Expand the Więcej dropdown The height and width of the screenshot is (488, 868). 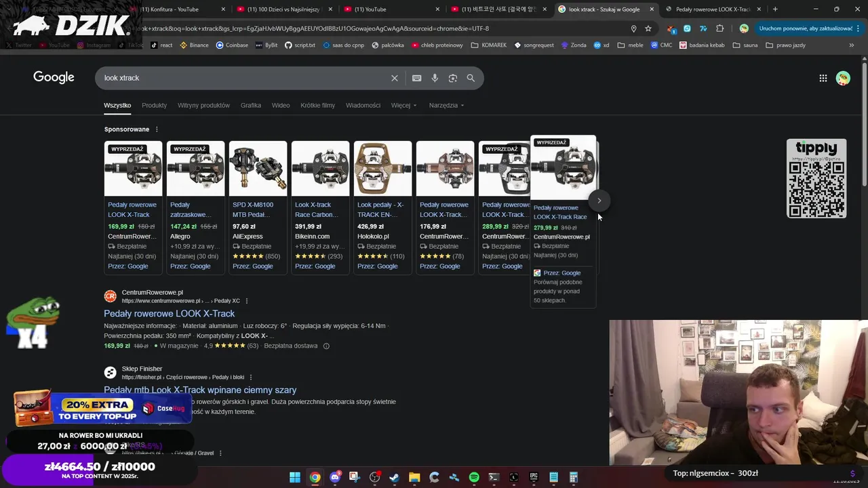(404, 106)
